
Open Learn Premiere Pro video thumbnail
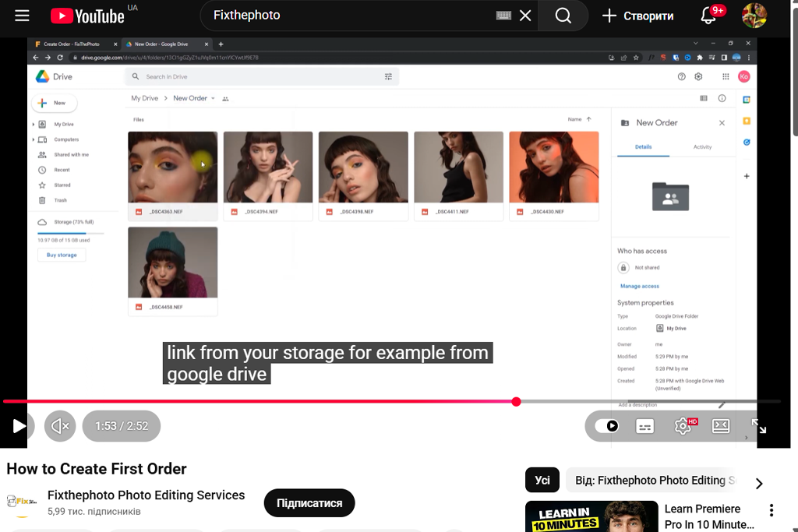(x=591, y=516)
